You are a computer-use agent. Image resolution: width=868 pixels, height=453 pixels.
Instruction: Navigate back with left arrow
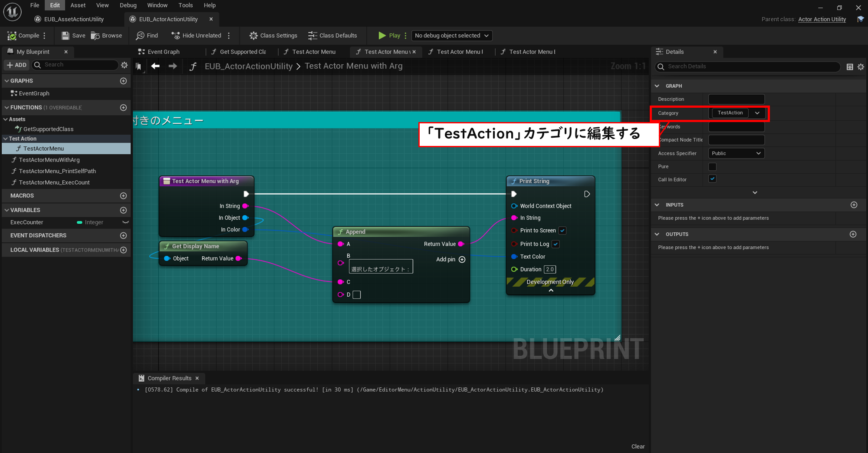(155, 66)
